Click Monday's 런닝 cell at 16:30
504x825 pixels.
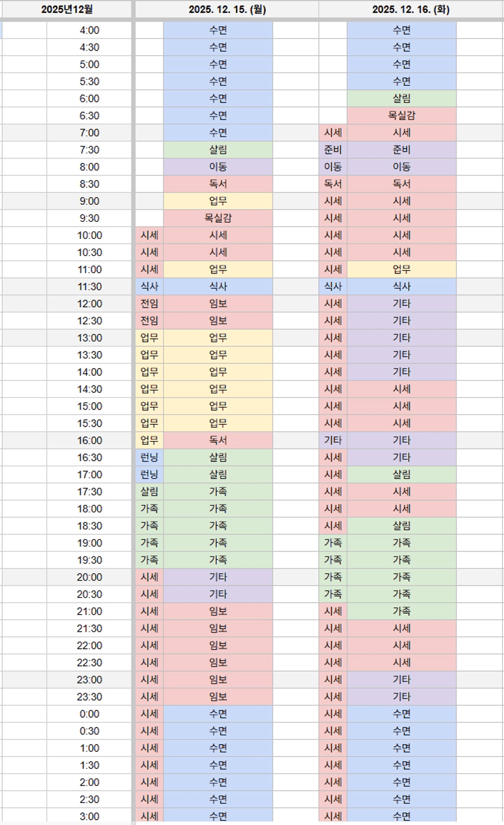coord(149,458)
